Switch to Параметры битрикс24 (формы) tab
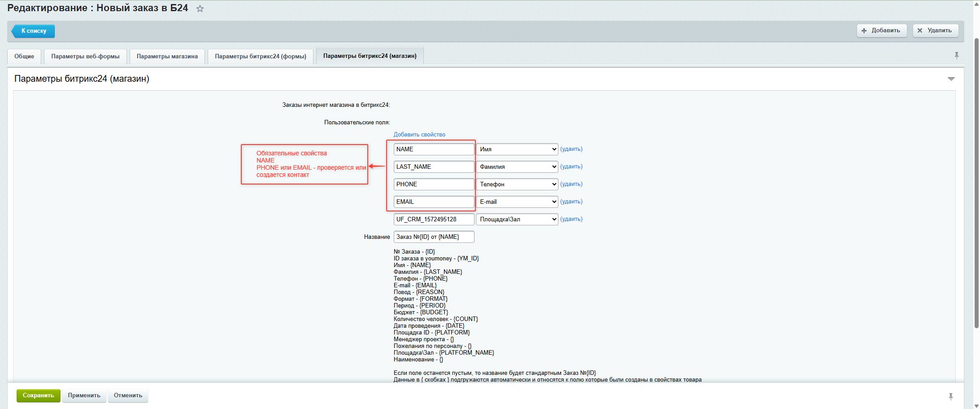Viewport: 980px width, 409px height. (x=260, y=57)
